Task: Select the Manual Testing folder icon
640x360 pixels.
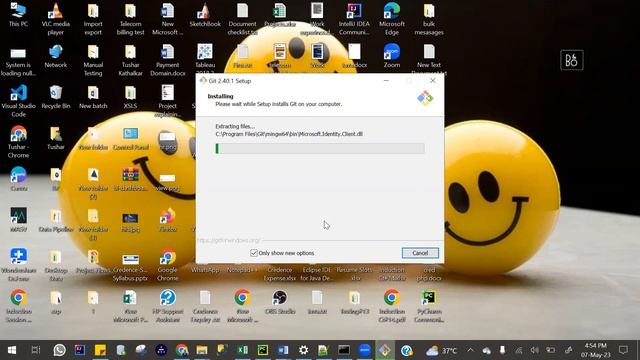Action: [x=93, y=60]
